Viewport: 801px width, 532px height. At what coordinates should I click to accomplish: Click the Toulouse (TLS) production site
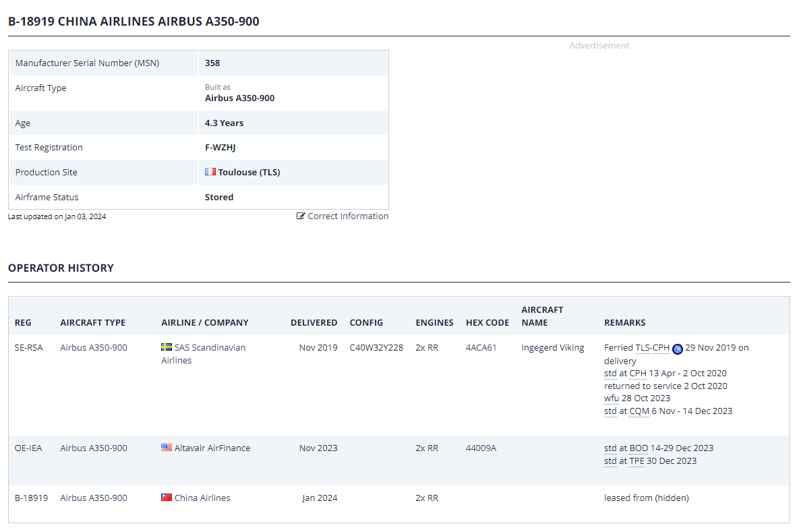click(249, 172)
